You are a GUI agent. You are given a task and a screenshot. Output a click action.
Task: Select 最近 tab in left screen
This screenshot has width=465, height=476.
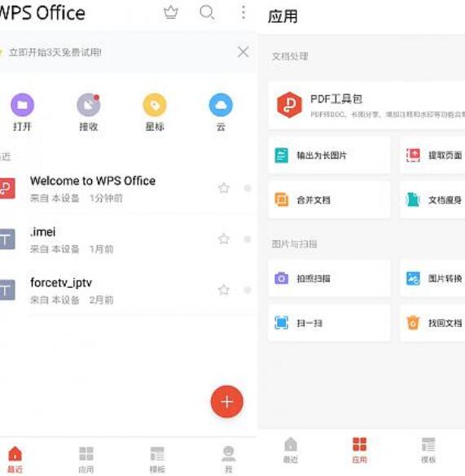tap(15, 459)
